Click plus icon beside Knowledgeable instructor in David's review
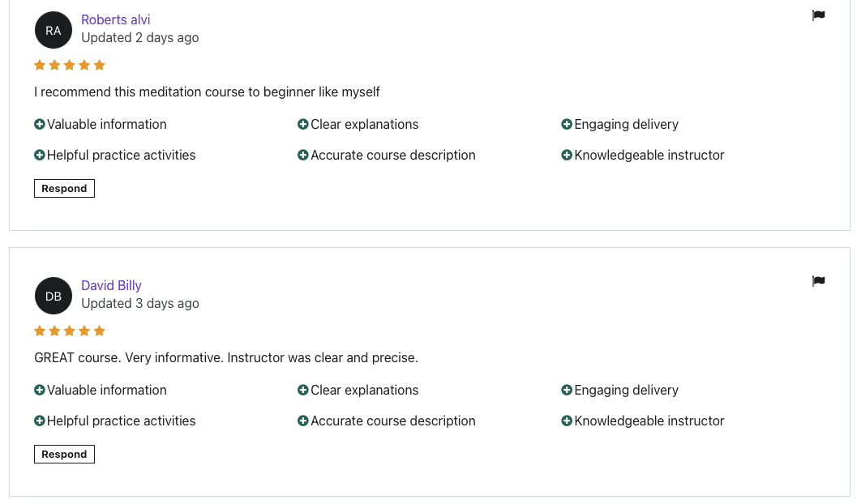Screen dimensions: 861x504 coord(567,421)
